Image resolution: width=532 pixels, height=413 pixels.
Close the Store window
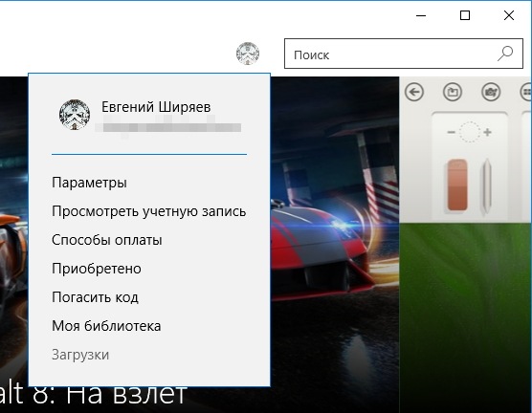509,15
